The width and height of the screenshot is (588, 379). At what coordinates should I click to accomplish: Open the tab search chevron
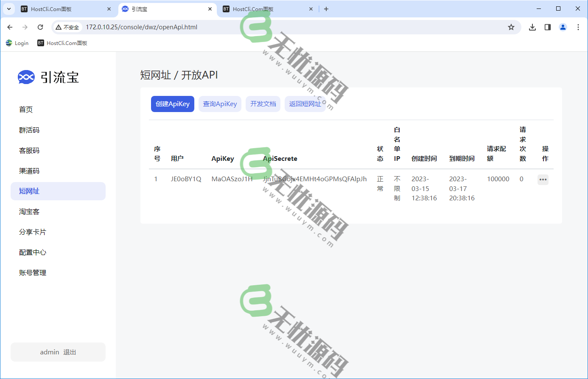[8, 8]
